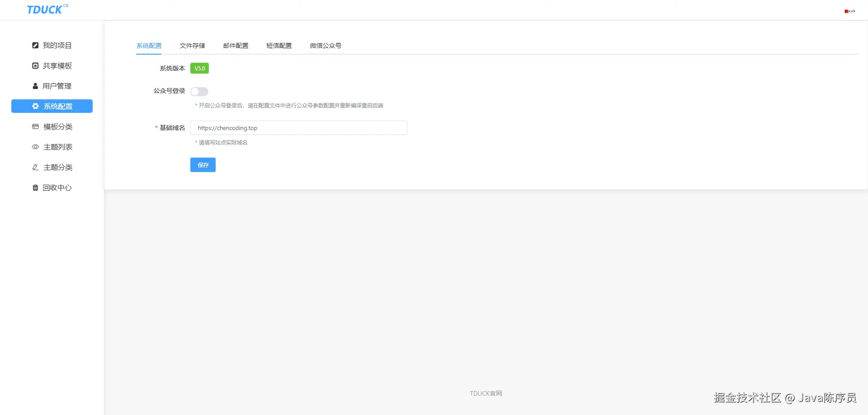Viewport: 868px width, 415px height.
Task: Click the hint text starting with 开启公众号登录后
Action: click(x=289, y=106)
